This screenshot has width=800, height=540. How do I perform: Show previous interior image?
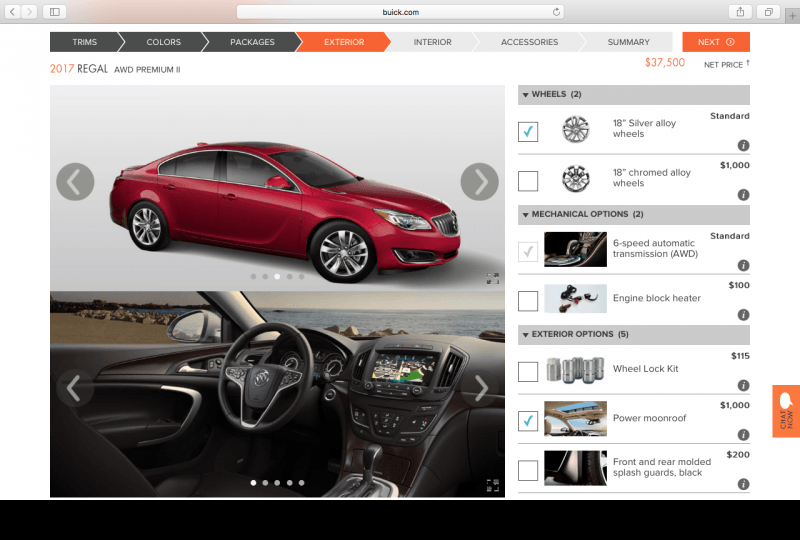click(x=75, y=388)
